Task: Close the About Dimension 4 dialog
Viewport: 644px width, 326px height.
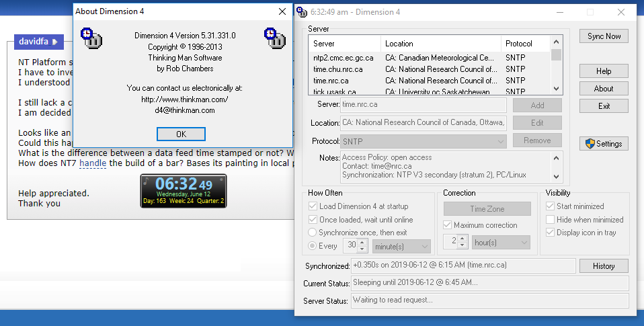Action: [282, 11]
